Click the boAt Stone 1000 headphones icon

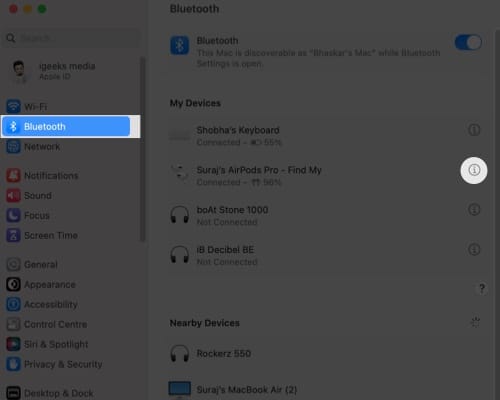tap(180, 214)
